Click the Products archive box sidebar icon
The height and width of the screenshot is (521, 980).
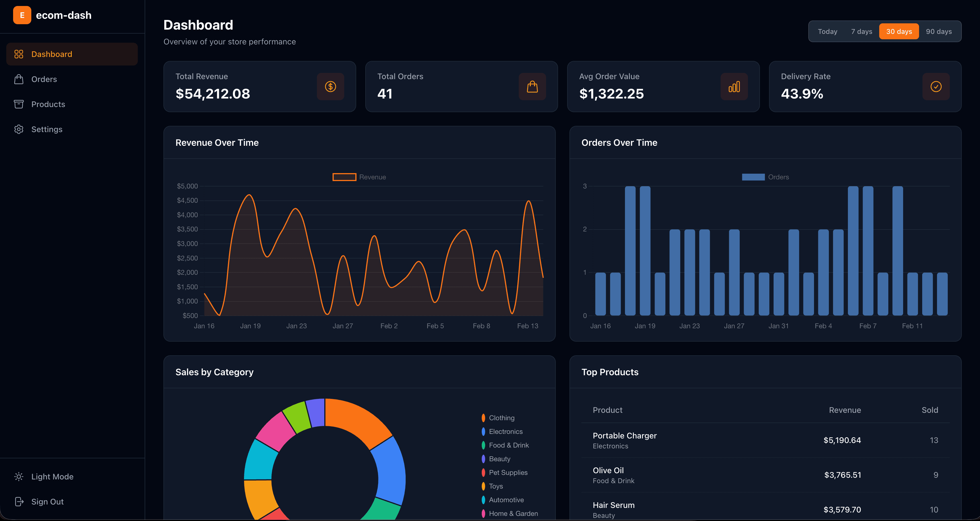[x=19, y=104]
